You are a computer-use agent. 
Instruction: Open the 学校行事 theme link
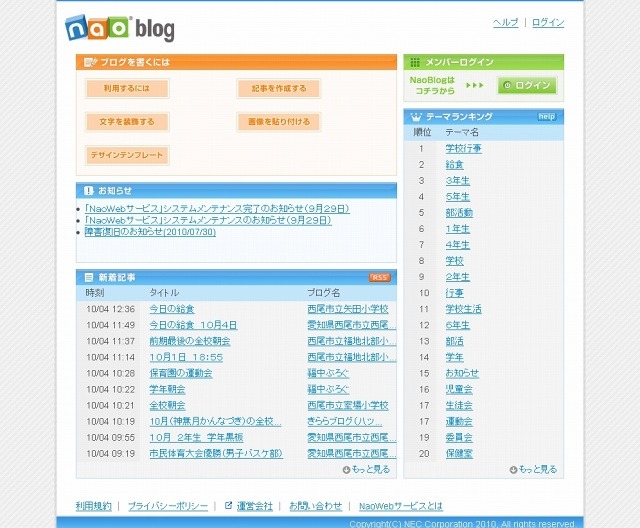point(463,149)
